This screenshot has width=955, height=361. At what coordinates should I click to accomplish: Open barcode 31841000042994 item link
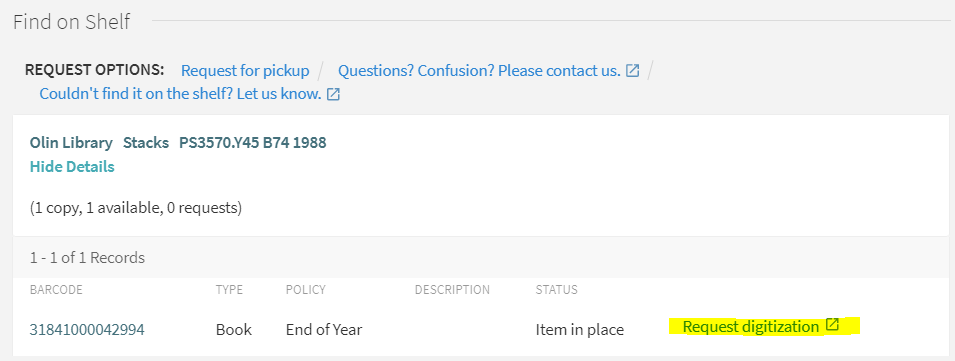pos(87,329)
